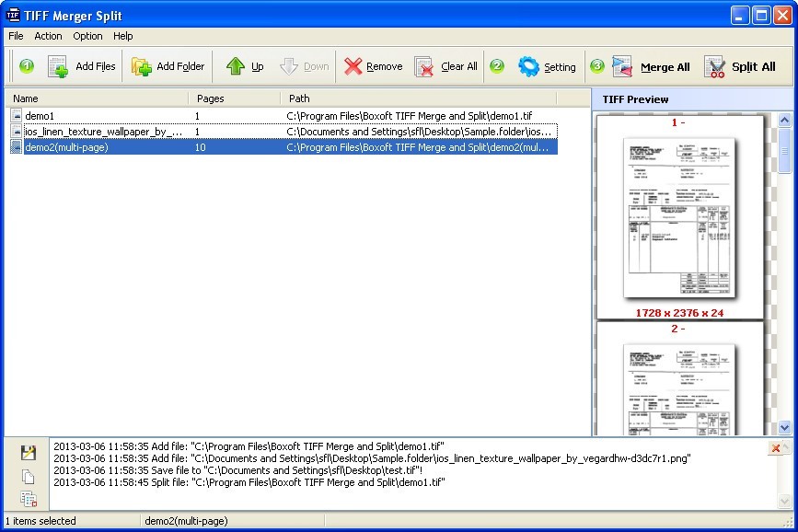Image resolution: width=798 pixels, height=532 pixels.
Task: Click the green step 2 badge
Action: [x=497, y=65]
